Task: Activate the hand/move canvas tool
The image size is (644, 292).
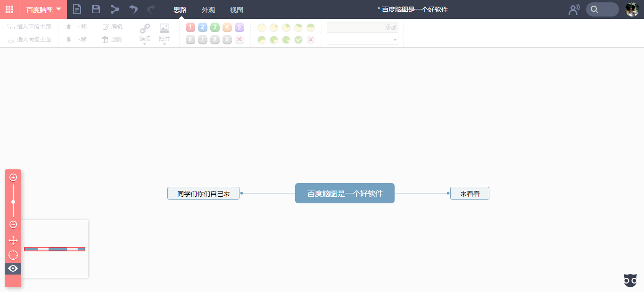Action: coord(13,241)
